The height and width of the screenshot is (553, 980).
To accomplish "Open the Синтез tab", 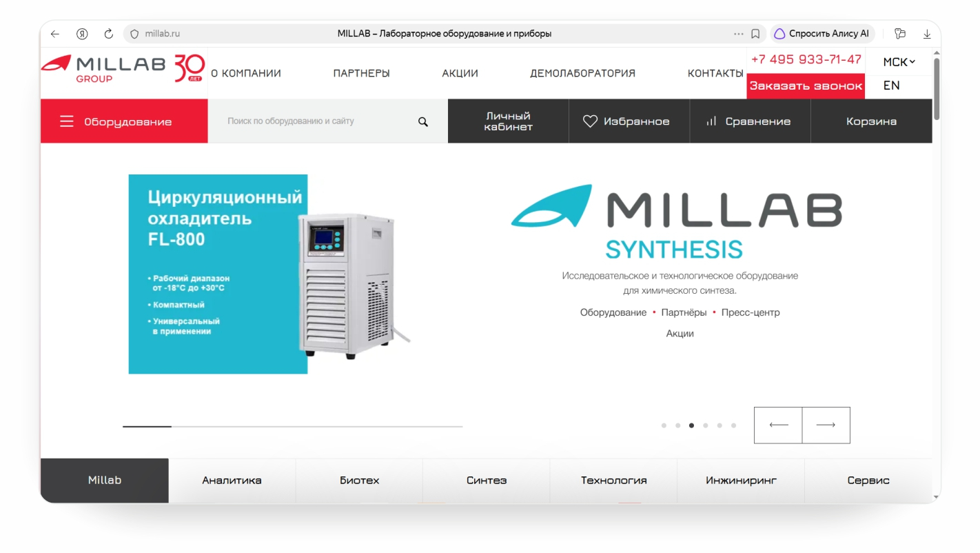I will point(487,481).
